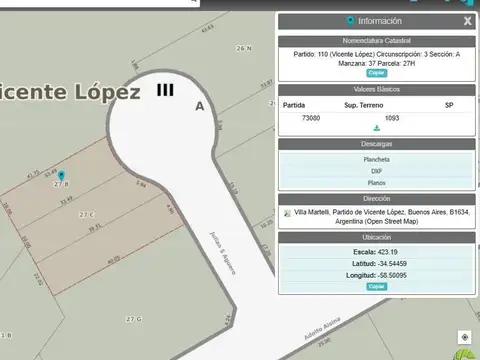Select parcel 27 C on the map
Screen dimensions: 480x360
(x=87, y=215)
